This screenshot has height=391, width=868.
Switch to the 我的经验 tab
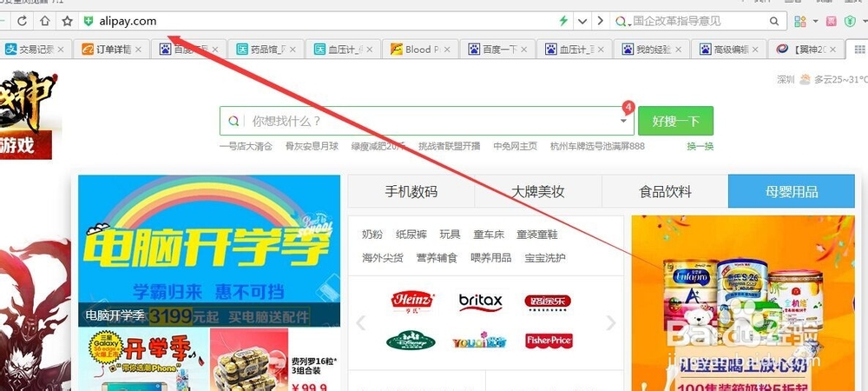[652, 50]
